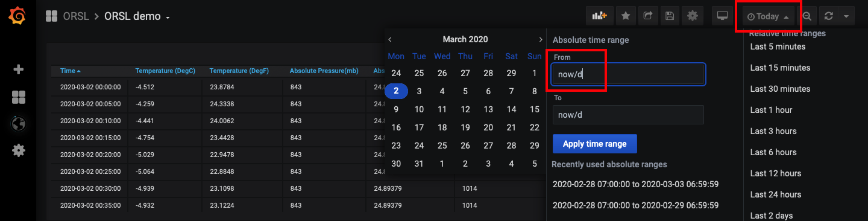Open the Explore compass icon in sidebar

pos(18,124)
